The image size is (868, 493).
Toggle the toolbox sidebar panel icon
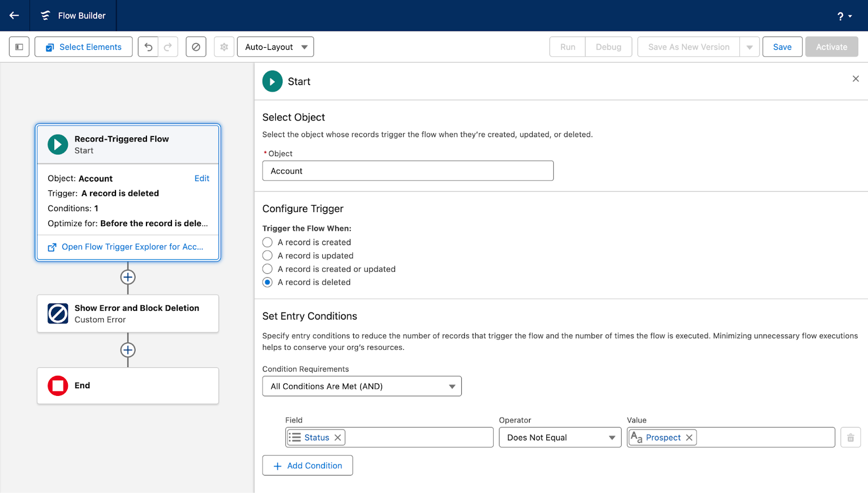point(19,47)
